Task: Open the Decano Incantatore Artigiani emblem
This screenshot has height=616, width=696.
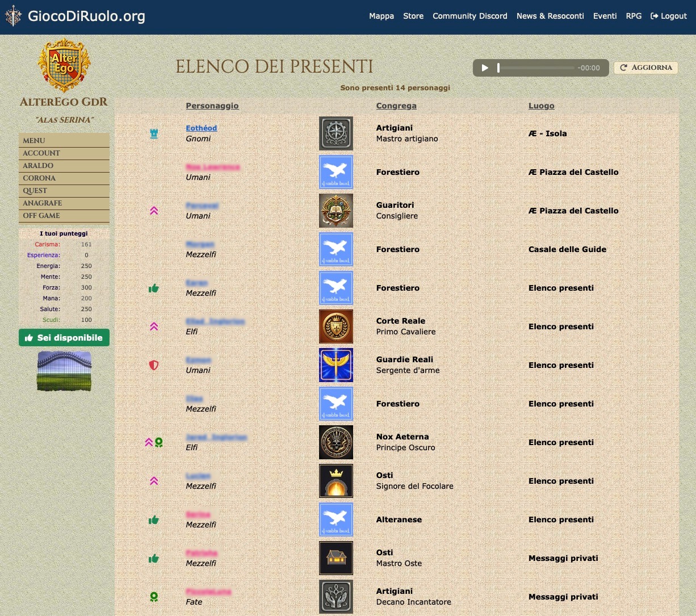Action: click(336, 597)
